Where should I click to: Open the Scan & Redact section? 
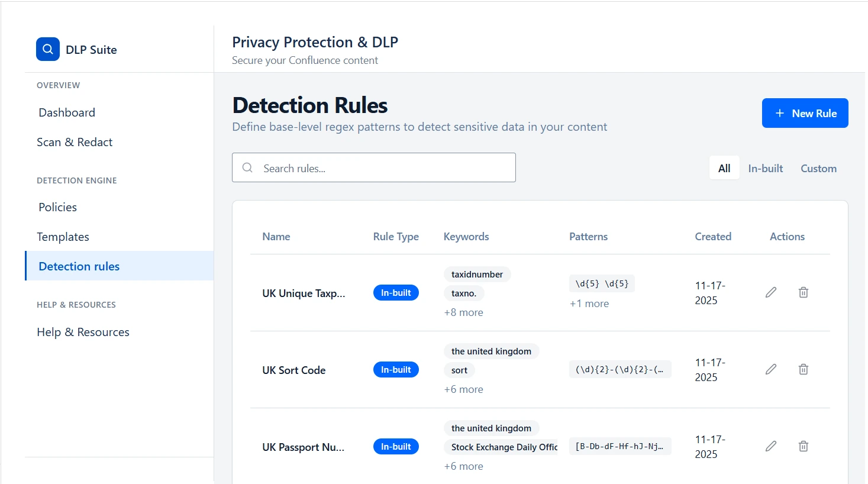point(75,142)
